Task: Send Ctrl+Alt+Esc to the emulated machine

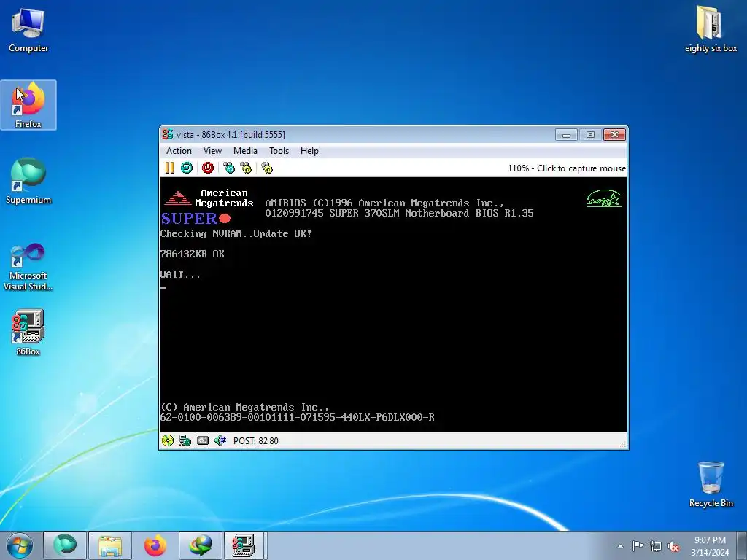Action: (246, 168)
